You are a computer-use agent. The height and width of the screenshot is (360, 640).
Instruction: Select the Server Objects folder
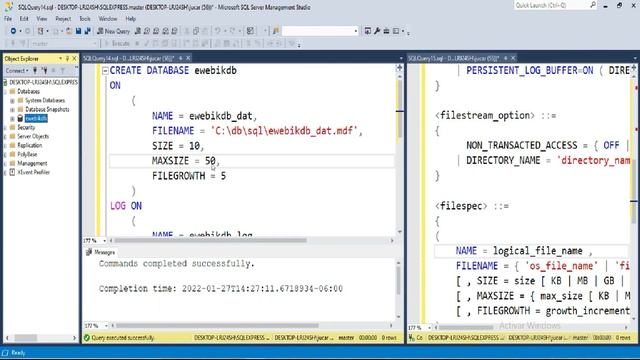point(33,136)
